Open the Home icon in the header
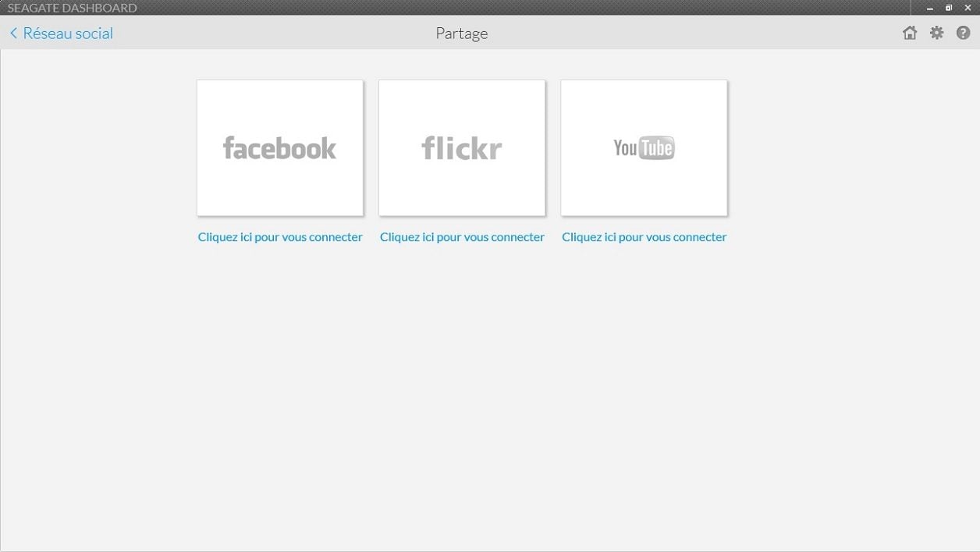 [x=910, y=33]
